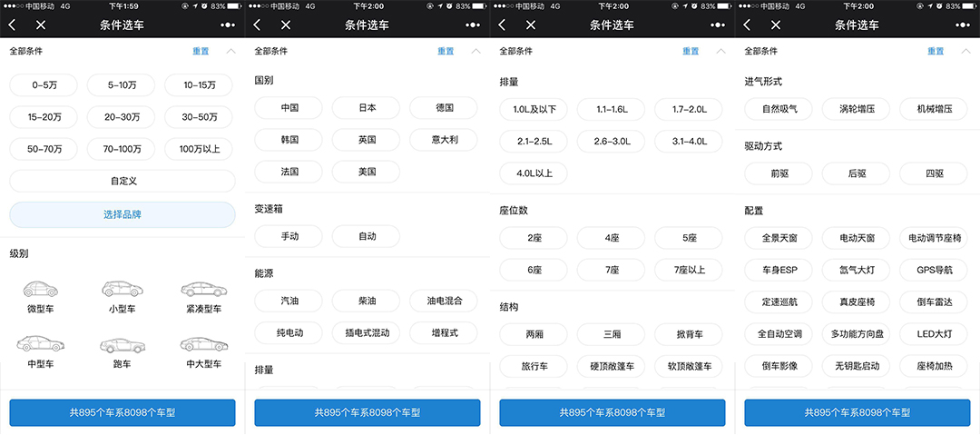
Task: Select the 10-15万 price range
Action: click(x=200, y=85)
